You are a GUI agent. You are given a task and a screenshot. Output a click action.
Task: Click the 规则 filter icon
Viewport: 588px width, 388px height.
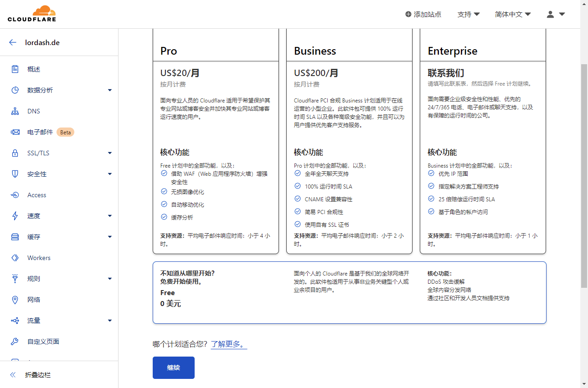(15, 279)
